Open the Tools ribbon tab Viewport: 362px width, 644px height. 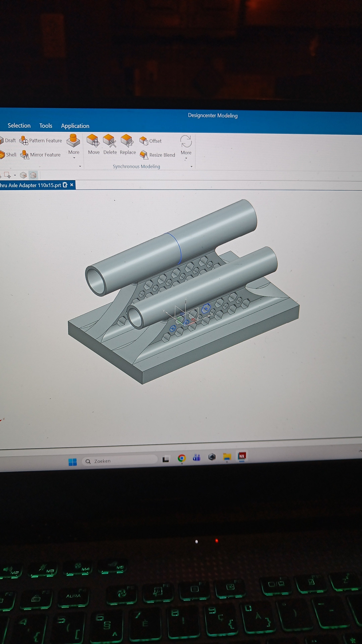coord(46,126)
